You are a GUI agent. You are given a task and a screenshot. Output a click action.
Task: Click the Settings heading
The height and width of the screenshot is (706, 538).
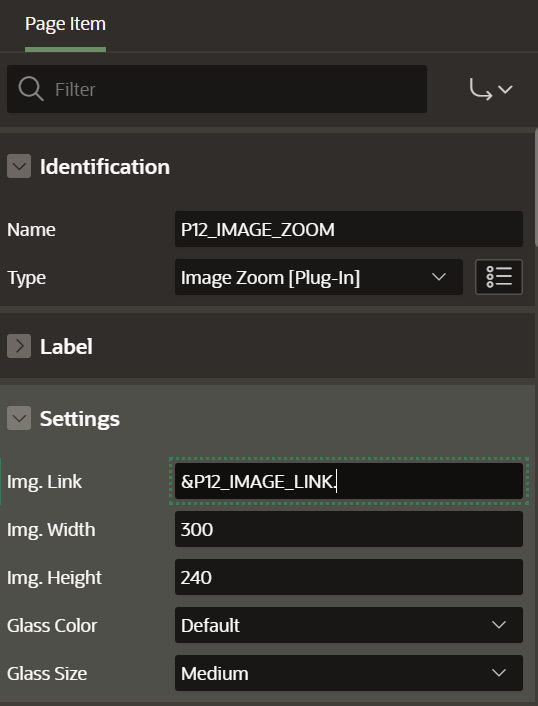[80, 419]
